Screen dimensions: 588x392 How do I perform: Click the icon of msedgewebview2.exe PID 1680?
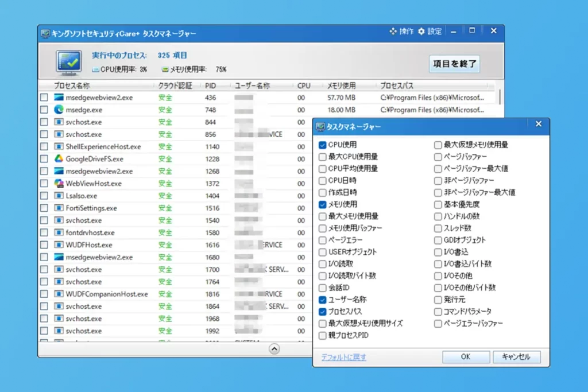click(x=59, y=257)
